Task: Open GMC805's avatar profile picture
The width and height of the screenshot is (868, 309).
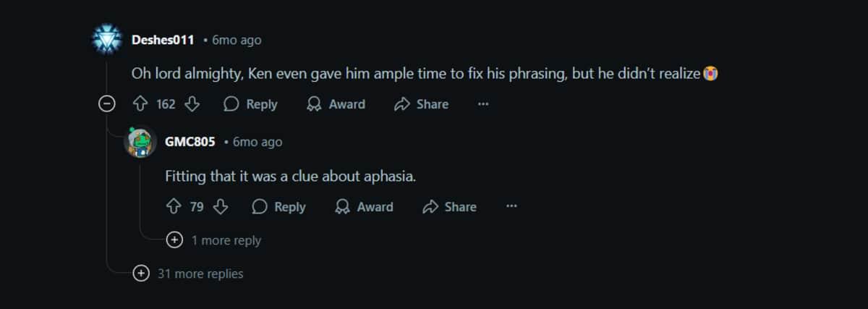Action: point(140,143)
